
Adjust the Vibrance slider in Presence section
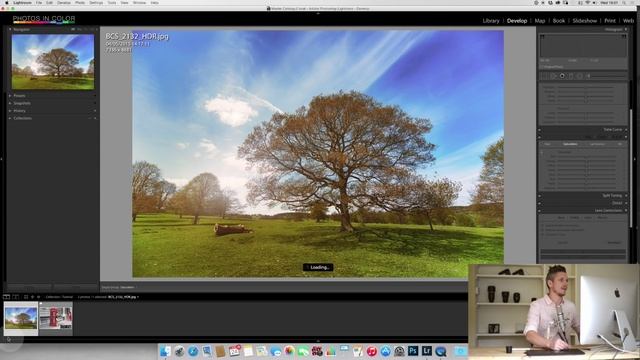pyautogui.click(x=587, y=118)
